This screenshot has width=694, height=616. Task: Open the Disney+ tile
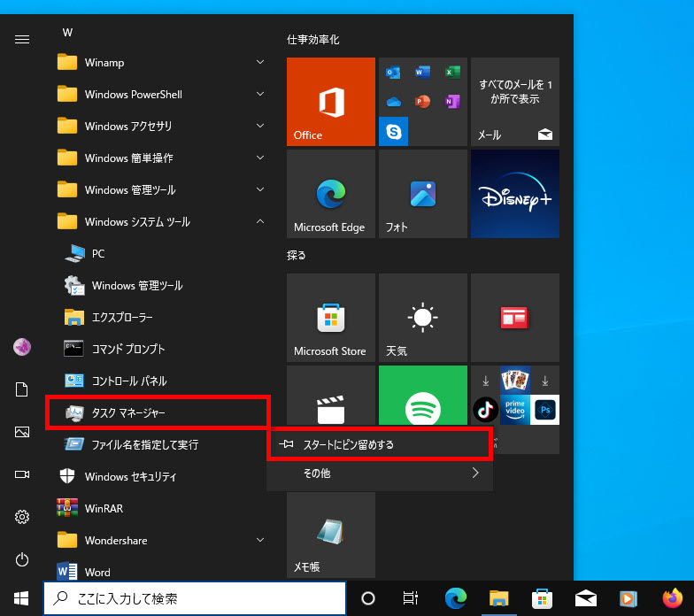pyautogui.click(x=515, y=193)
